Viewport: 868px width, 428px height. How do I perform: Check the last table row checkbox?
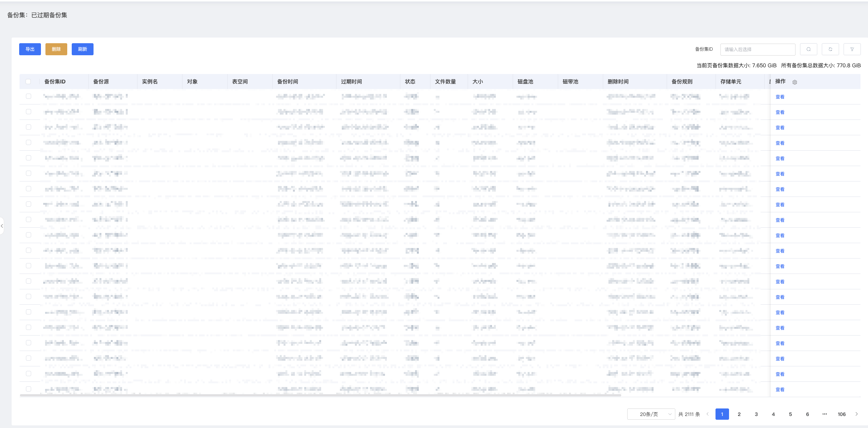pos(29,389)
